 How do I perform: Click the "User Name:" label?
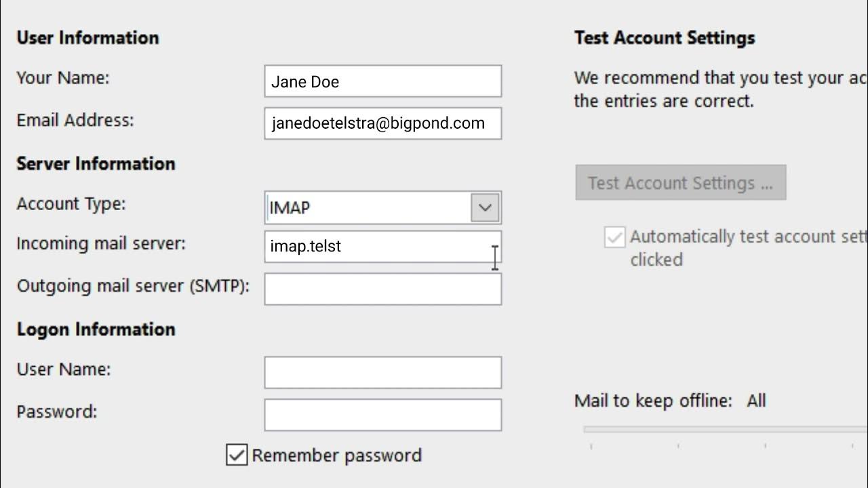[64, 369]
